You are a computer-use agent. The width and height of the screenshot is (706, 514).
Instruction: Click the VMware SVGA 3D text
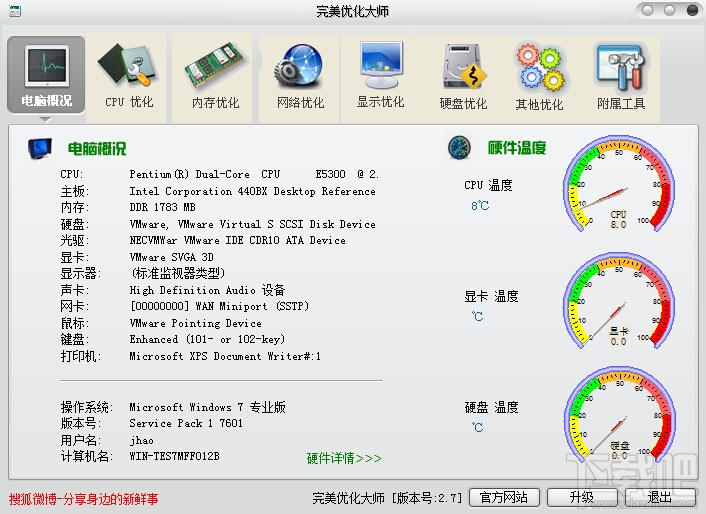coord(171,257)
